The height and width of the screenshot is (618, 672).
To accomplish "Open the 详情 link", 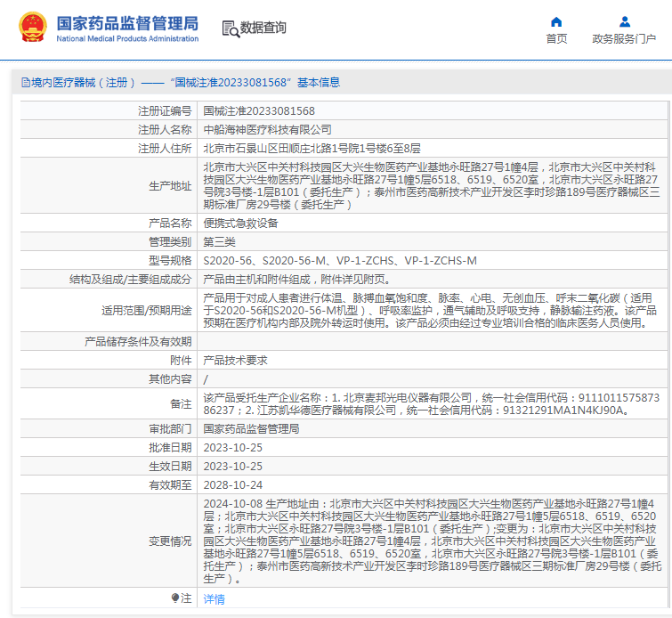I will coord(214,598).
